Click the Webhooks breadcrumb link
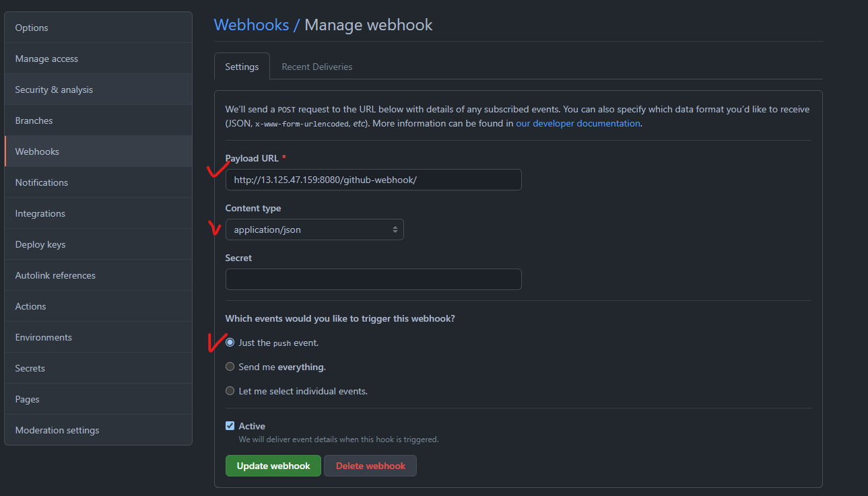Screen dimensions: 868x496 251,25
